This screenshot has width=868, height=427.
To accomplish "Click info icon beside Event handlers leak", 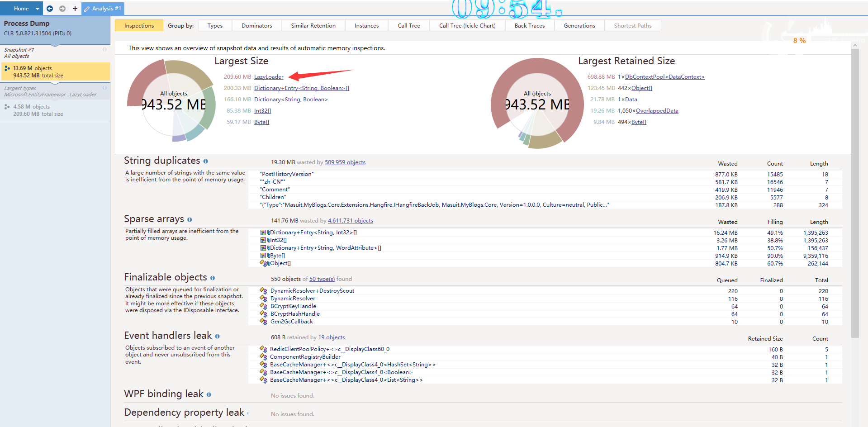I will pos(218,337).
